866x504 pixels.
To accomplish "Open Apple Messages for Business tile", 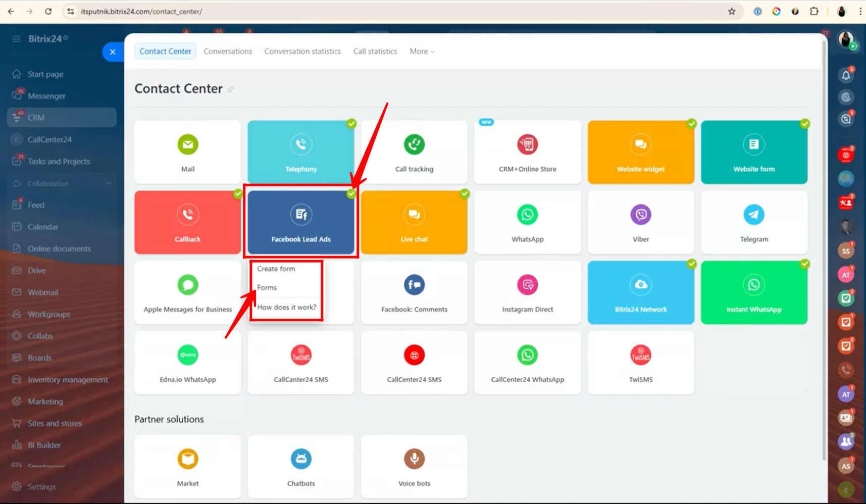I will [187, 292].
